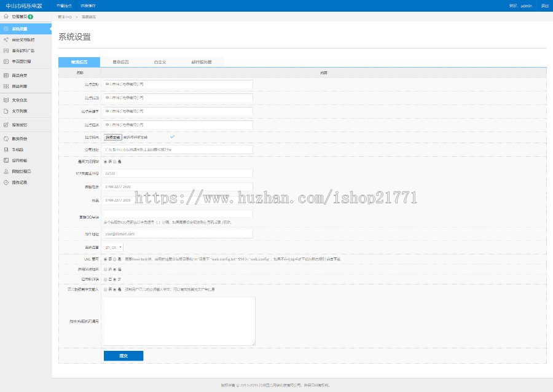
Task: Open the home icon for 管理首页 in sidebar
Action: [x=6, y=16]
